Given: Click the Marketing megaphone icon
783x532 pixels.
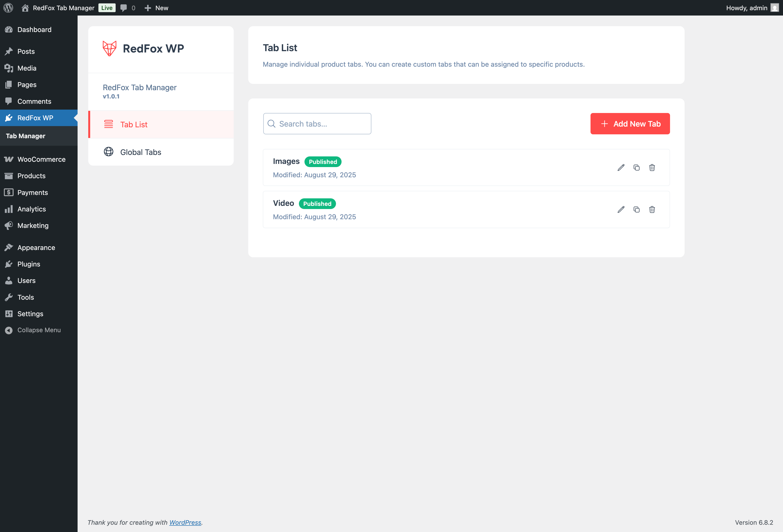Looking at the screenshot, I should (x=9, y=226).
